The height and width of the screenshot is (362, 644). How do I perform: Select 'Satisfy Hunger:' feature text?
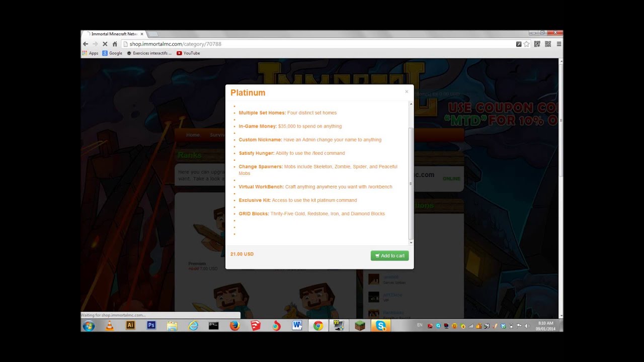coord(257,153)
